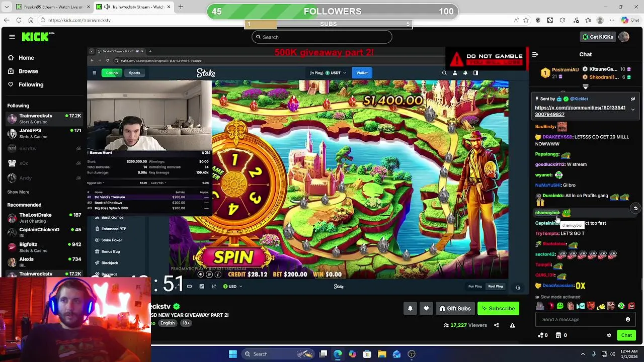Report the stream with warning icon
Image resolution: width=644 pixels, height=362 pixels.
point(512,325)
